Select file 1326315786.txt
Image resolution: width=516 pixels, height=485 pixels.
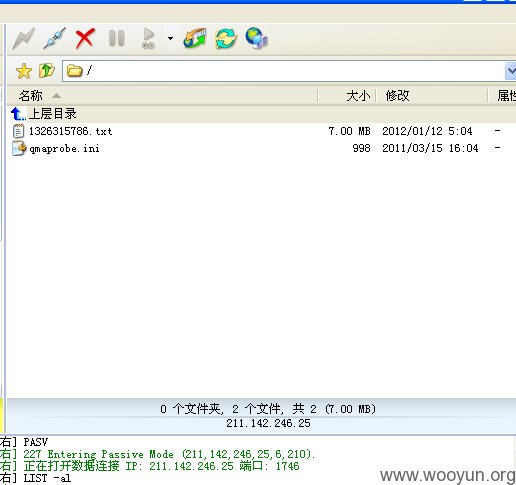click(x=70, y=131)
